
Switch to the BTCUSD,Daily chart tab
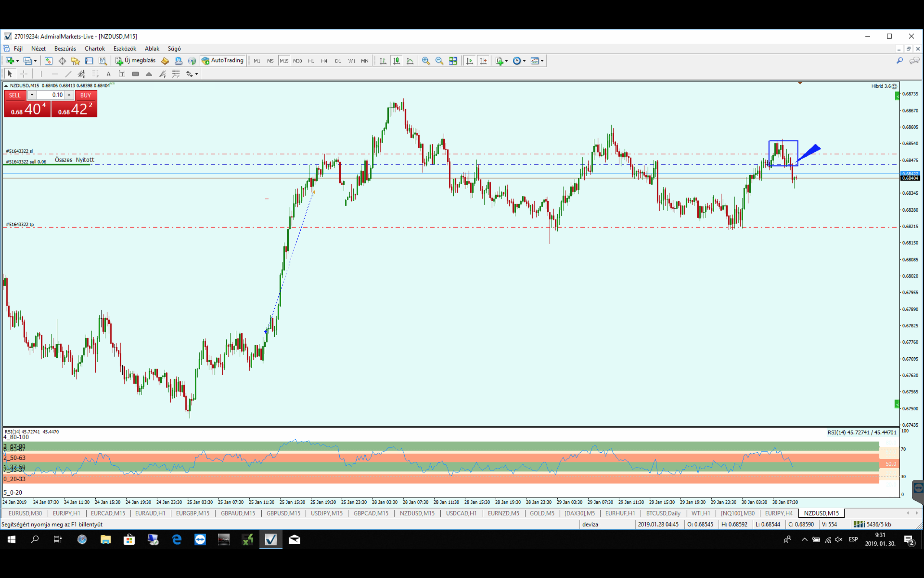click(x=663, y=513)
